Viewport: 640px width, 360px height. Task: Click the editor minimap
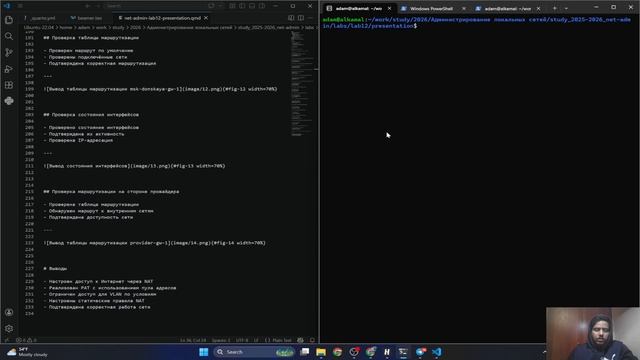302,84
